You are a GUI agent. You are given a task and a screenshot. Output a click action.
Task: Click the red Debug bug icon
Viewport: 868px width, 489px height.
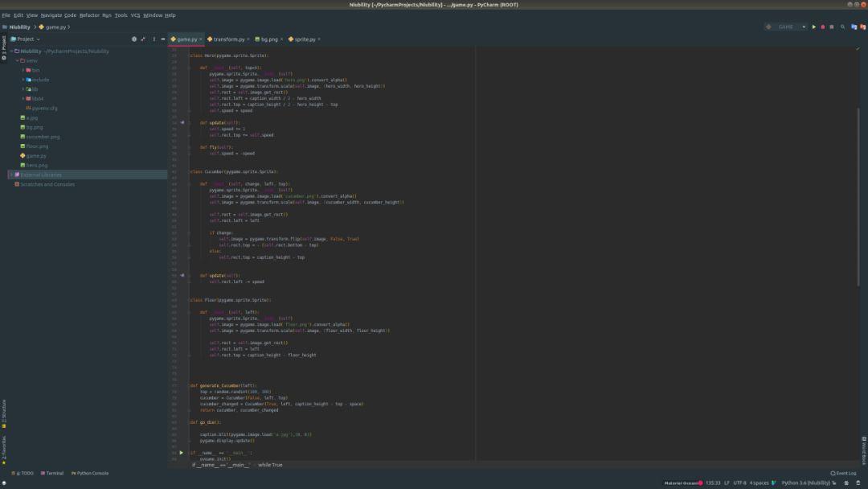pos(823,27)
